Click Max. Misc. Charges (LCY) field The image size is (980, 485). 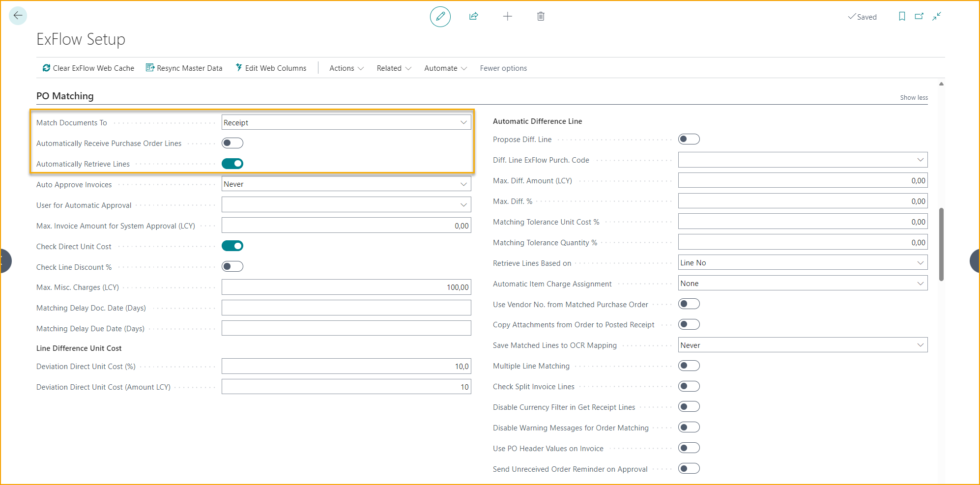click(x=346, y=287)
